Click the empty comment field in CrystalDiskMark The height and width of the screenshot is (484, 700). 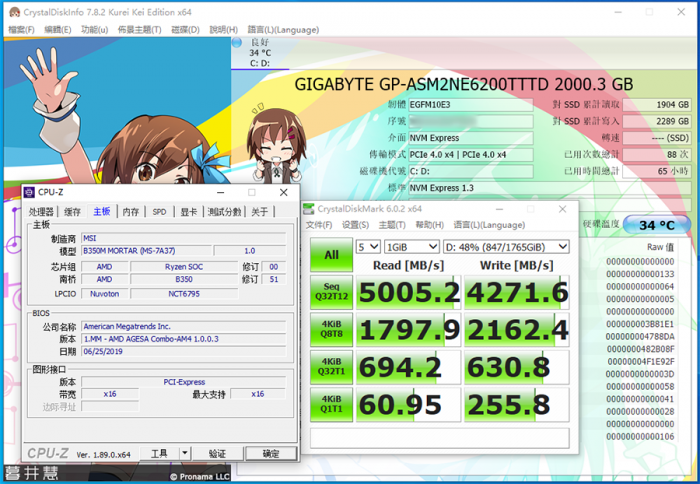[440, 437]
